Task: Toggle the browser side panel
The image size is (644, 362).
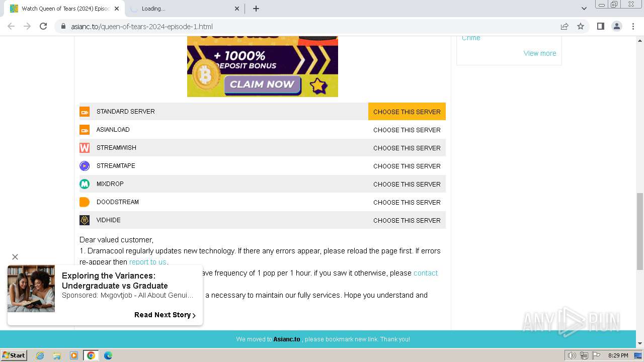Action: click(x=600, y=26)
